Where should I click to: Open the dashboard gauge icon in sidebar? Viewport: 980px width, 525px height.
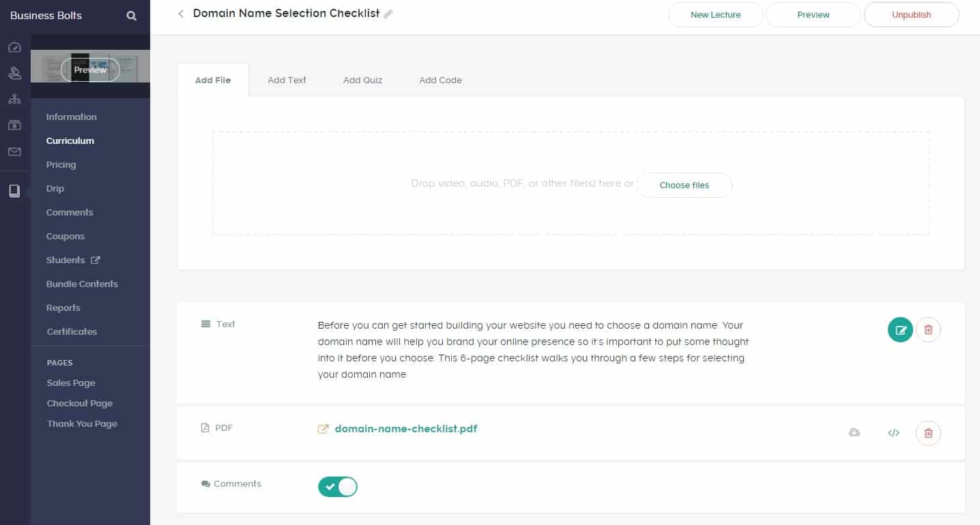click(14, 48)
